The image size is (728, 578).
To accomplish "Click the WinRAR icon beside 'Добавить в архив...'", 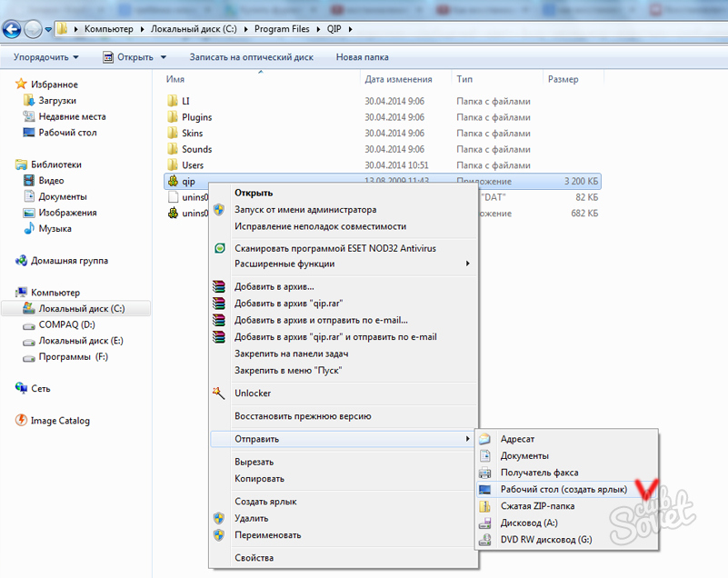I will click(x=218, y=287).
